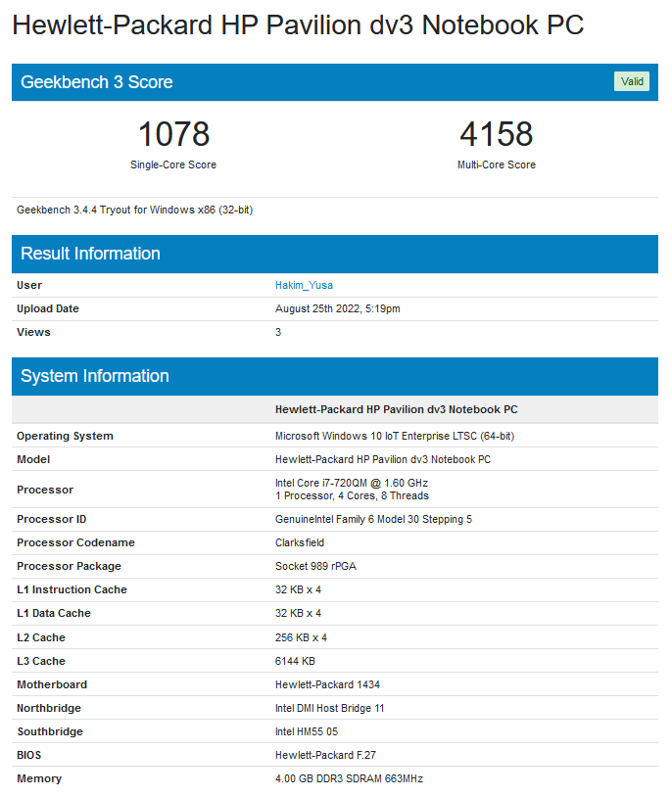Viewport: 672px width, 797px height.
Task: Select the Geekbench 3.4.4 Tryout version text
Action: point(135,210)
